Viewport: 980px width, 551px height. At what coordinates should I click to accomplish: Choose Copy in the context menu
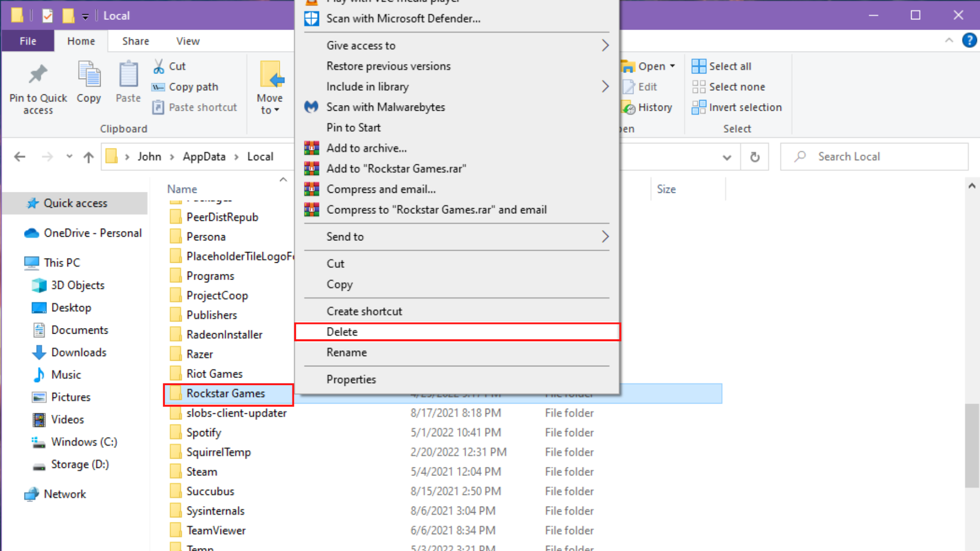(x=457, y=284)
